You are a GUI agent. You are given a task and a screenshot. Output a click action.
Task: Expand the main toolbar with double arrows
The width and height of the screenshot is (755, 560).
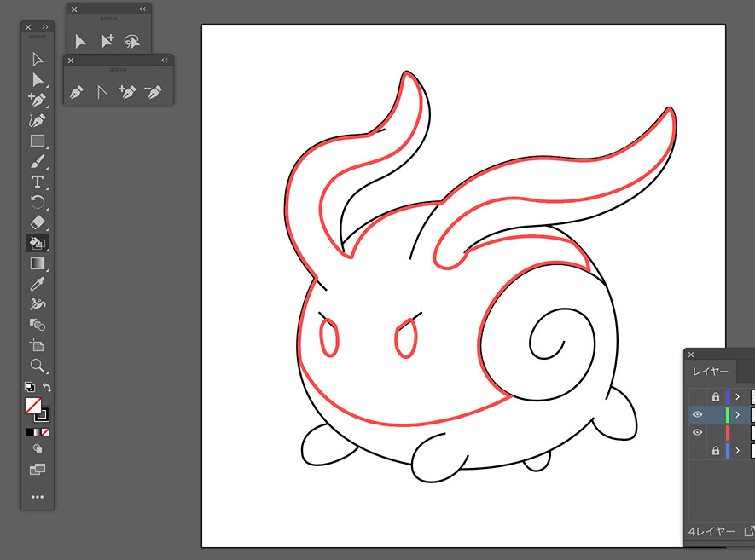click(45, 27)
